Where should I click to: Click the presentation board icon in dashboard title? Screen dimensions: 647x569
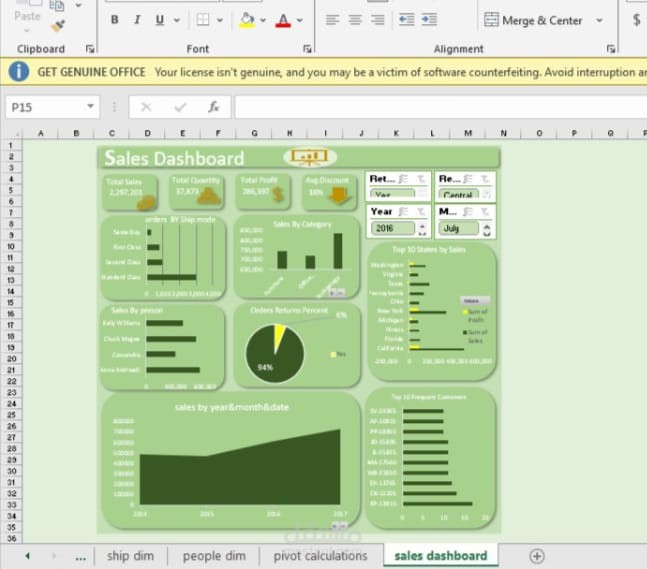tap(310, 157)
